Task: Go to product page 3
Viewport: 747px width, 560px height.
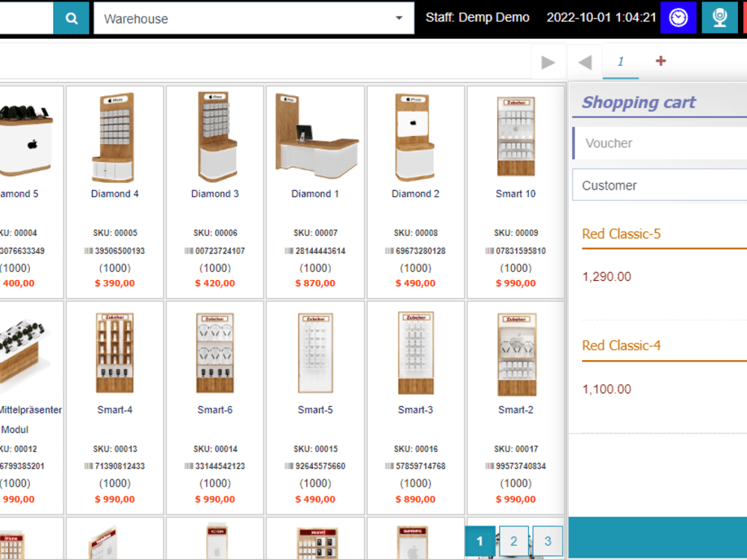Action: pyautogui.click(x=548, y=541)
